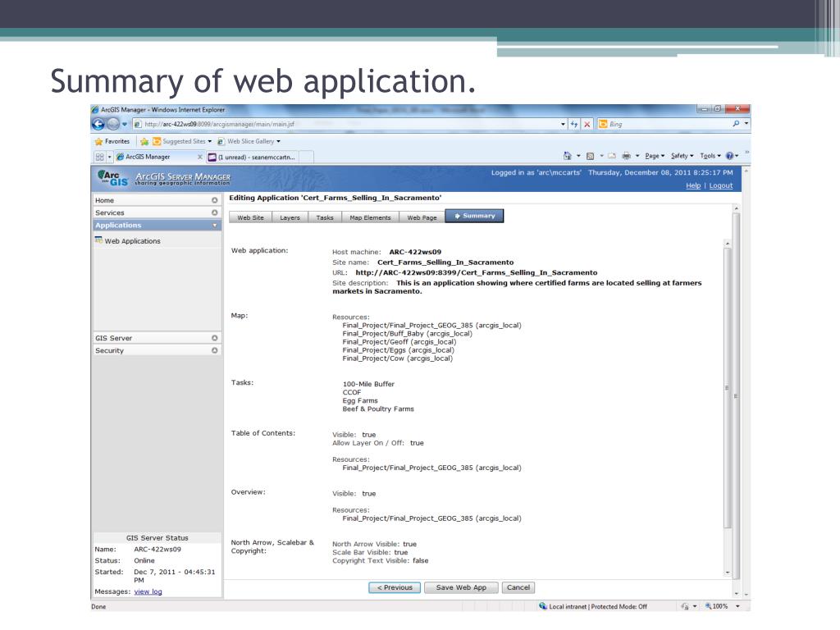840x630 pixels.
Task: Open the new blank tab button
Action: (x=307, y=157)
